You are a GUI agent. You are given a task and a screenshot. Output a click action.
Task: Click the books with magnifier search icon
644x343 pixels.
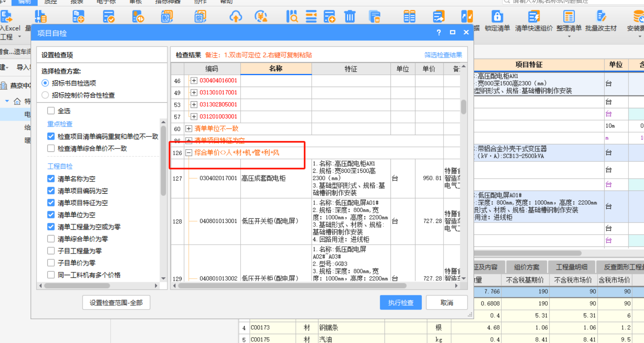(x=292, y=17)
